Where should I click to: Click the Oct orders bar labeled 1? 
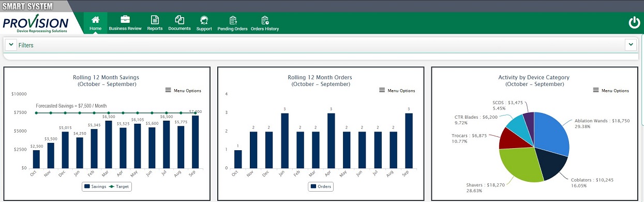tap(238, 159)
